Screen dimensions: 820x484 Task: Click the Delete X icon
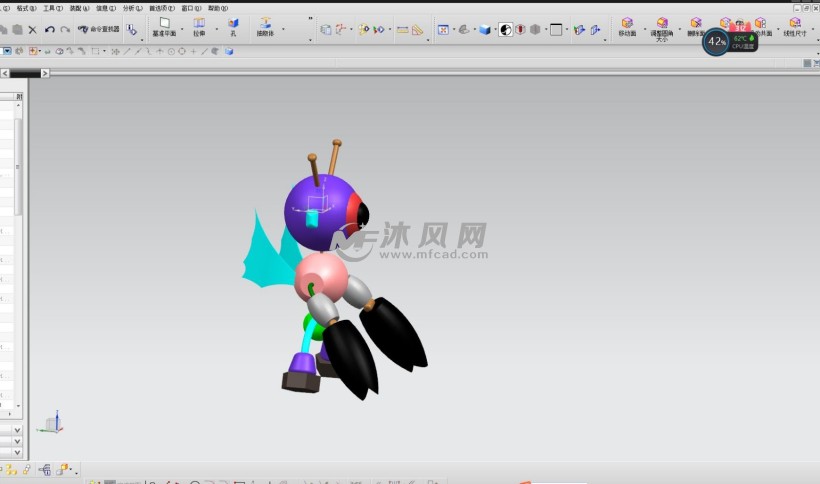click(x=32, y=30)
